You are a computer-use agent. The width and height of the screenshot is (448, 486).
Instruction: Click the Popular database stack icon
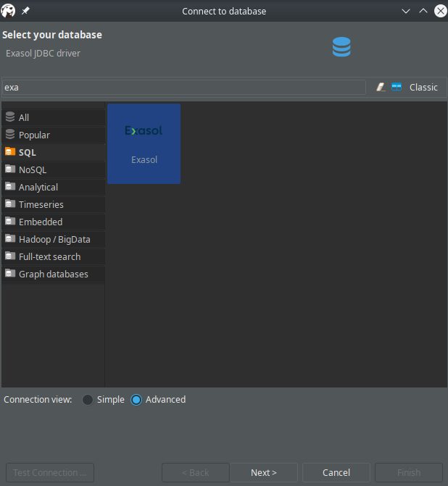click(x=10, y=134)
